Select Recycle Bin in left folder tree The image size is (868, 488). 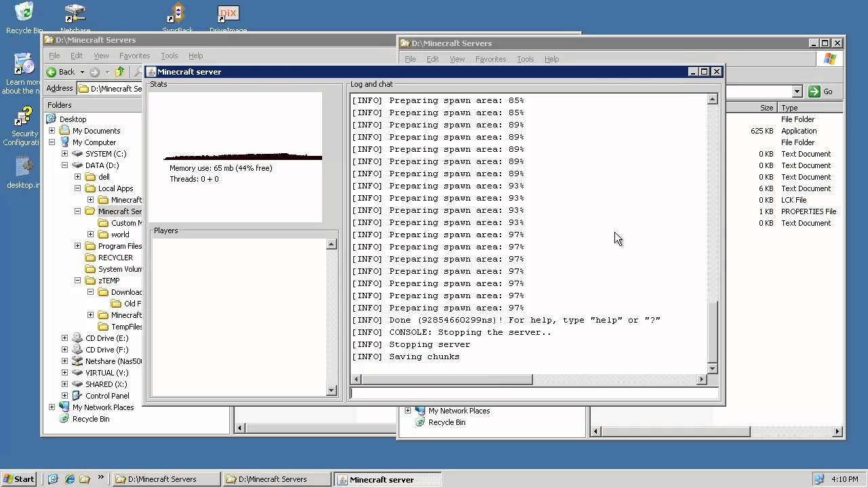coord(91,419)
